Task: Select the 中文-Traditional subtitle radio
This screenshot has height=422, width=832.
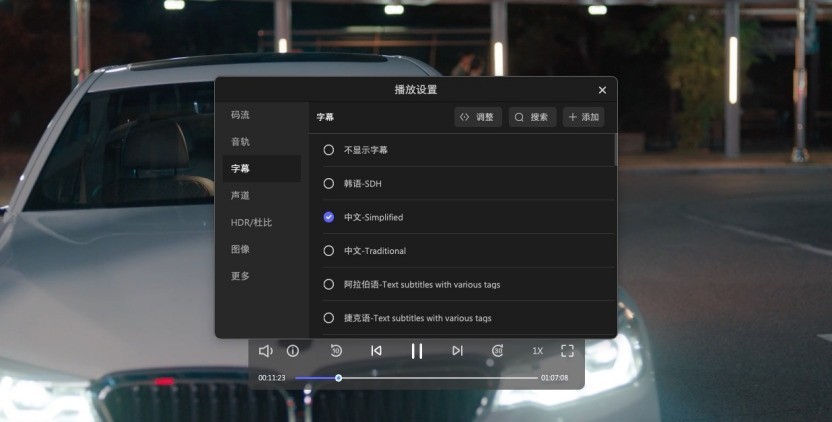Action: pos(328,251)
